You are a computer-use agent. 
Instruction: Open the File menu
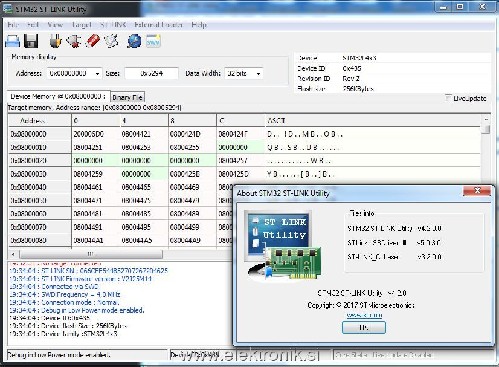pyautogui.click(x=13, y=25)
